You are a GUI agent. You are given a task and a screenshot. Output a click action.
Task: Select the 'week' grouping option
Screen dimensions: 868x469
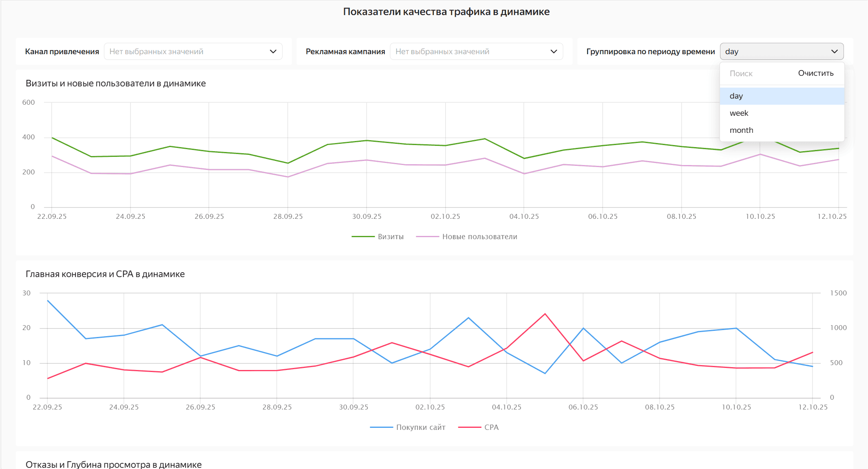point(739,113)
